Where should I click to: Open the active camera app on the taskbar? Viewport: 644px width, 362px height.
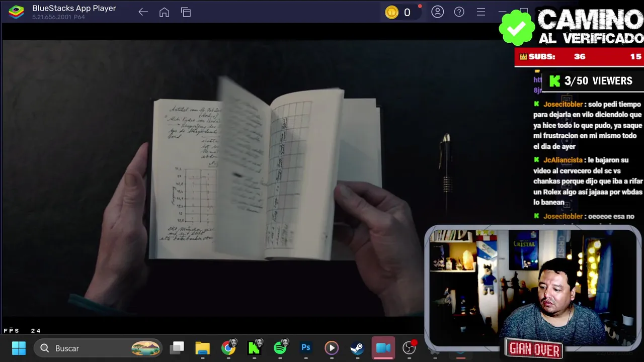383,348
